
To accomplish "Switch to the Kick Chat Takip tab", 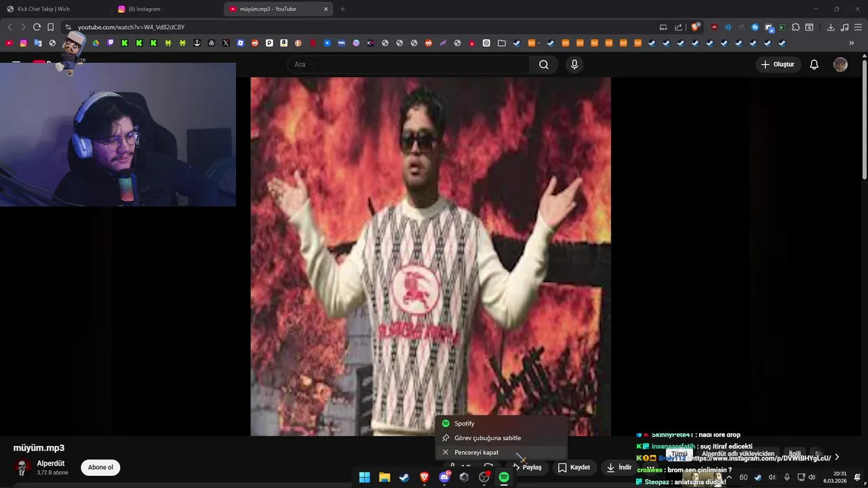I will point(56,9).
